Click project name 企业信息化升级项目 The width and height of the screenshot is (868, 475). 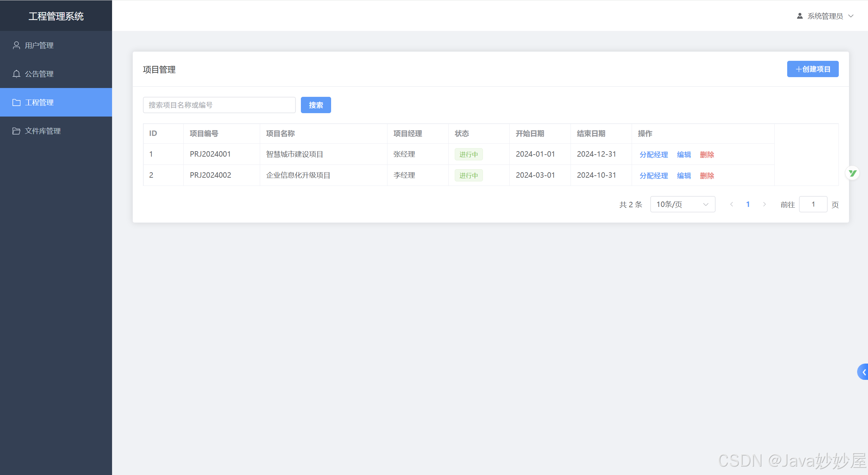(298, 175)
